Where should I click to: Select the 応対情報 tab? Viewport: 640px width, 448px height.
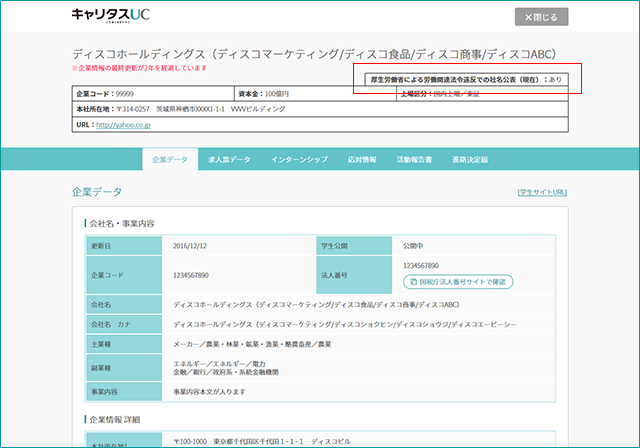pyautogui.click(x=362, y=160)
